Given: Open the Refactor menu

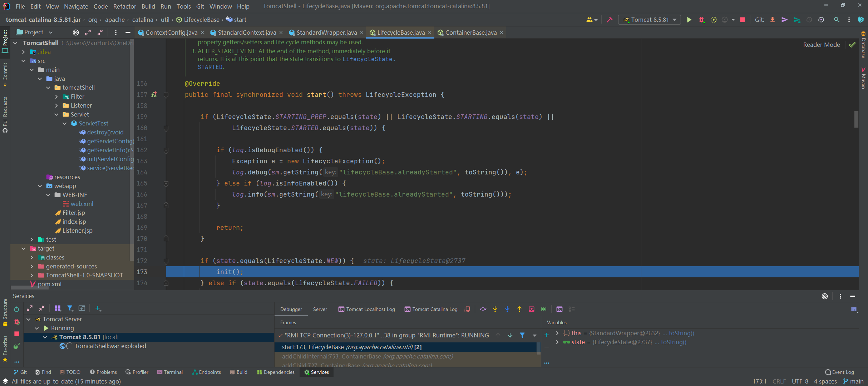Looking at the screenshot, I should click(x=124, y=6).
